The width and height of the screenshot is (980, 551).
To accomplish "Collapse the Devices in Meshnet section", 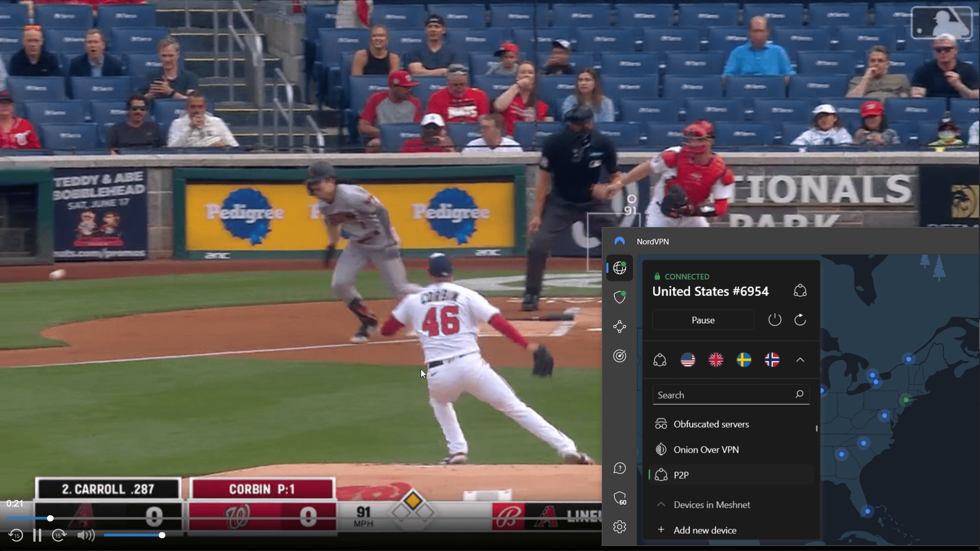I will click(x=661, y=504).
